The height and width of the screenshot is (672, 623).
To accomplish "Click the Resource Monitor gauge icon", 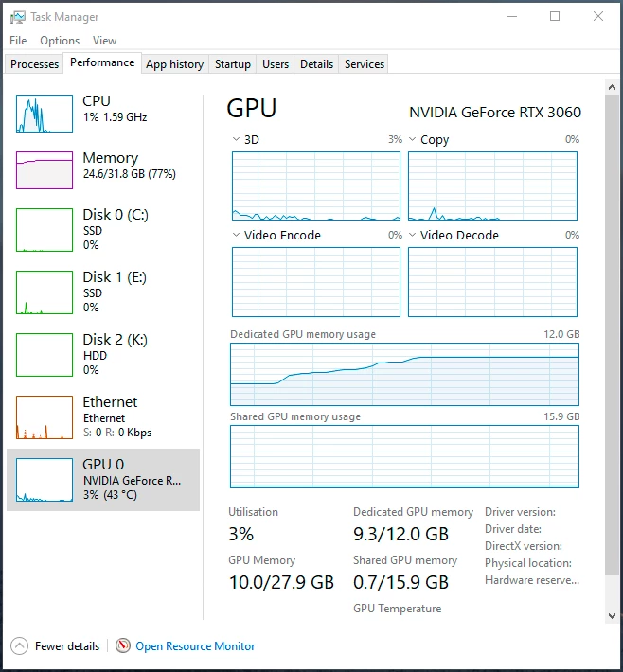I will (x=123, y=645).
